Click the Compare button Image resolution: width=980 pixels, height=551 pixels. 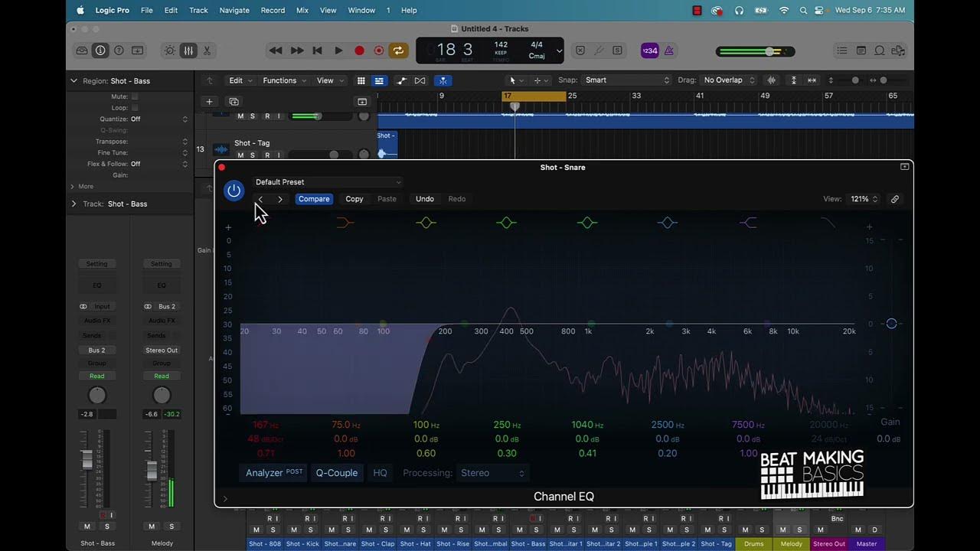(x=314, y=199)
